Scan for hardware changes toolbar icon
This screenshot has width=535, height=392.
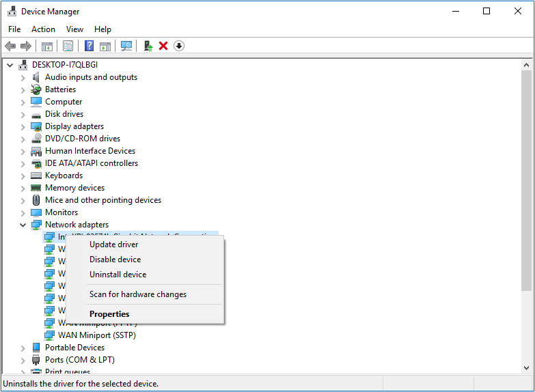(126, 46)
